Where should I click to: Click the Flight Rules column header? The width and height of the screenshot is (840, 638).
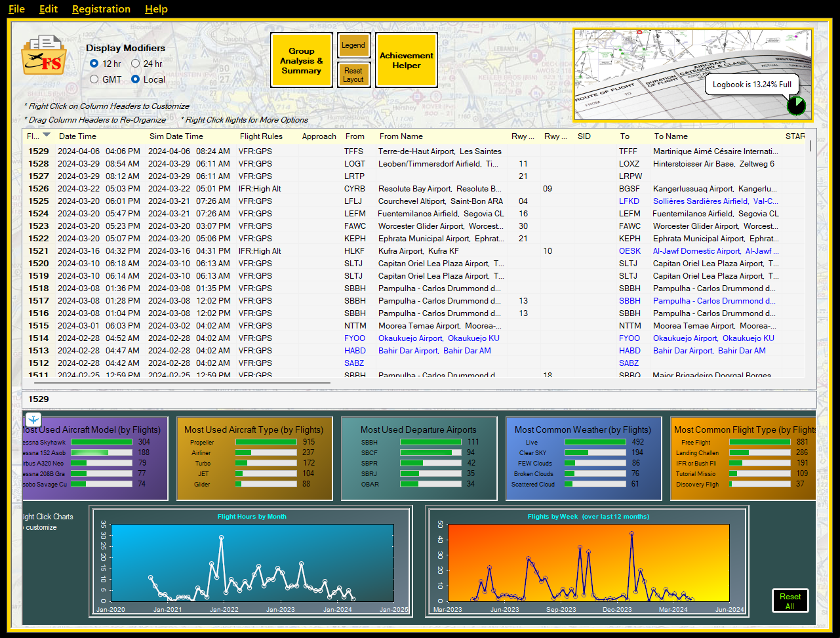click(261, 136)
